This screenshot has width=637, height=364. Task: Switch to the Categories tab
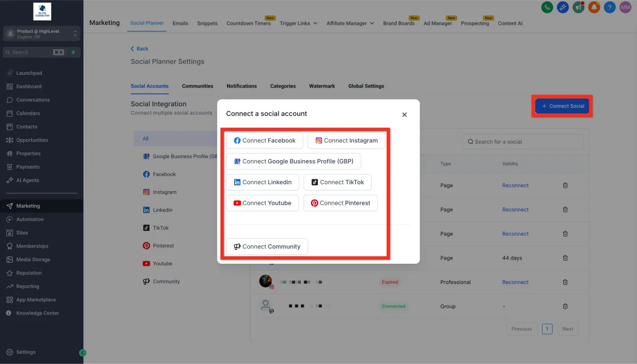pyautogui.click(x=283, y=86)
